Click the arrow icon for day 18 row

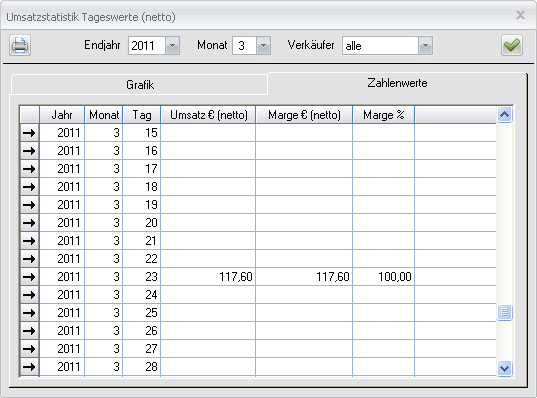click(x=29, y=187)
